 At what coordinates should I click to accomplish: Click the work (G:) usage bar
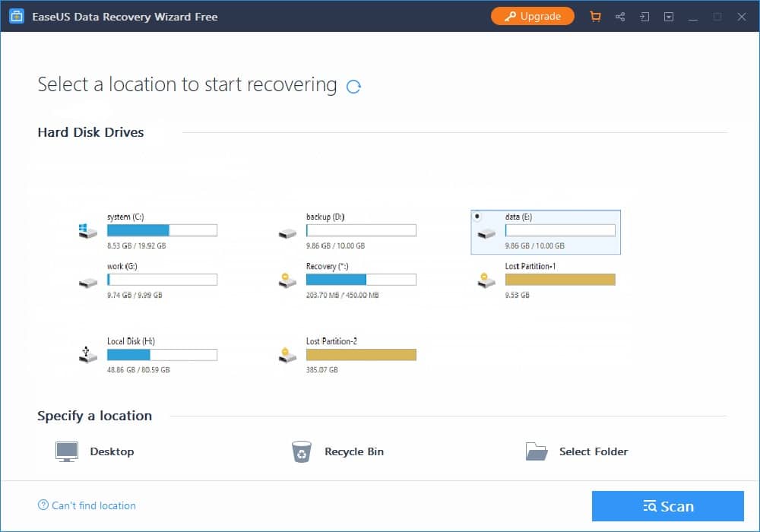(162, 280)
